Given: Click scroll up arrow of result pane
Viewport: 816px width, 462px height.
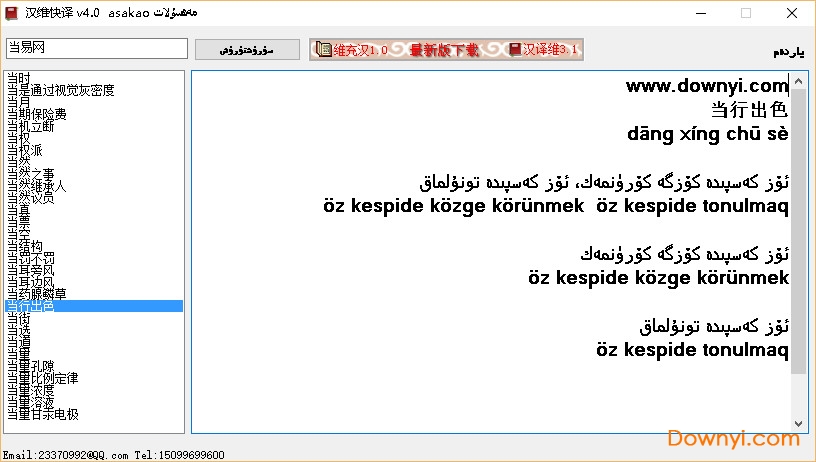Looking at the screenshot, I should click(798, 79).
